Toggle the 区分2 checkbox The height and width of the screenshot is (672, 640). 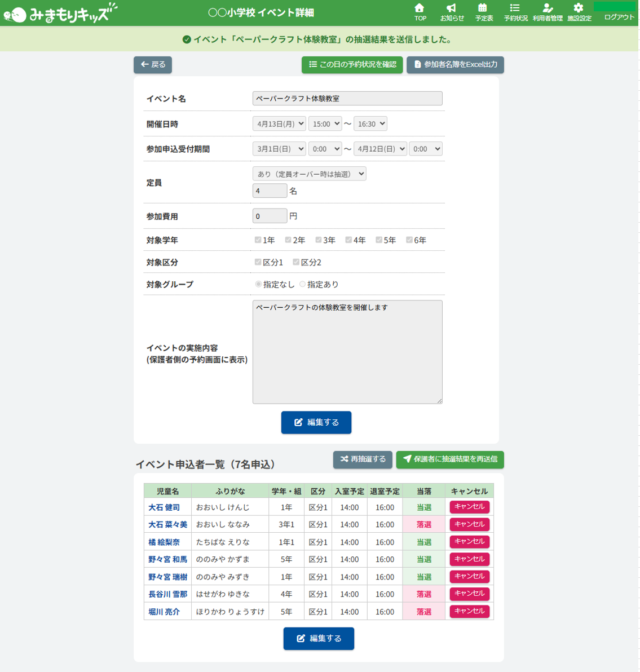[296, 262]
